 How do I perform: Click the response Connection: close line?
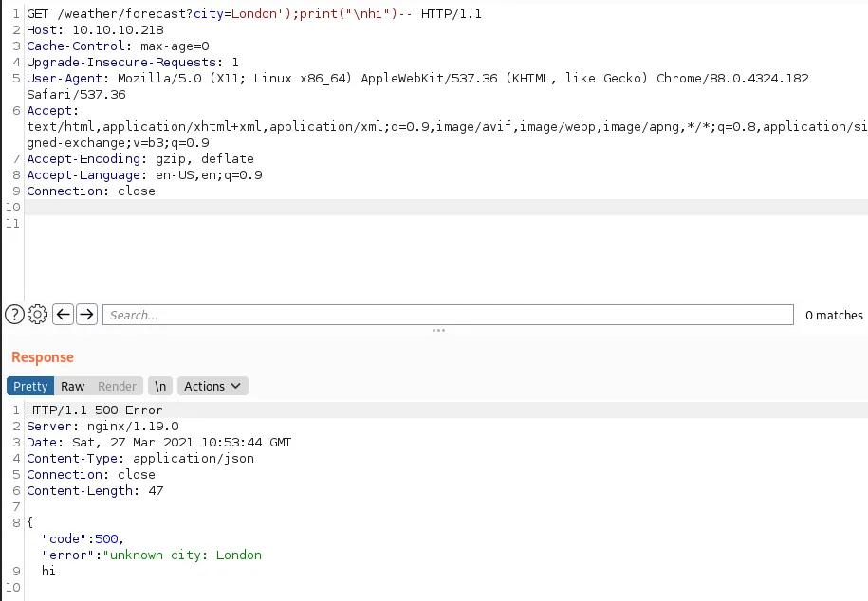click(x=91, y=474)
